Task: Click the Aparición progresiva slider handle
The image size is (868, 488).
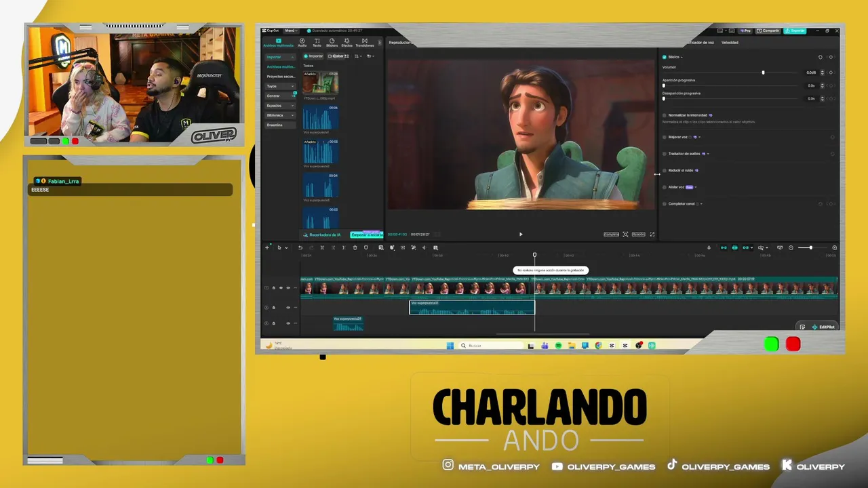Action: [x=664, y=86]
